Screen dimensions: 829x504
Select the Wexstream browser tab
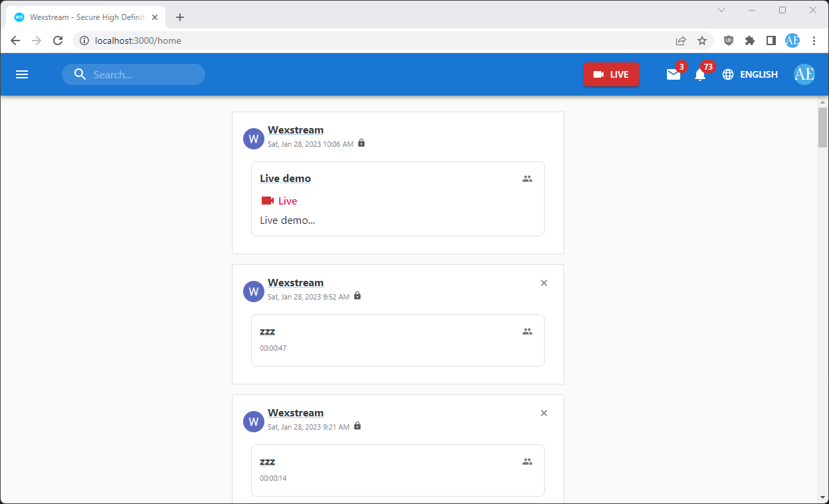click(86, 17)
